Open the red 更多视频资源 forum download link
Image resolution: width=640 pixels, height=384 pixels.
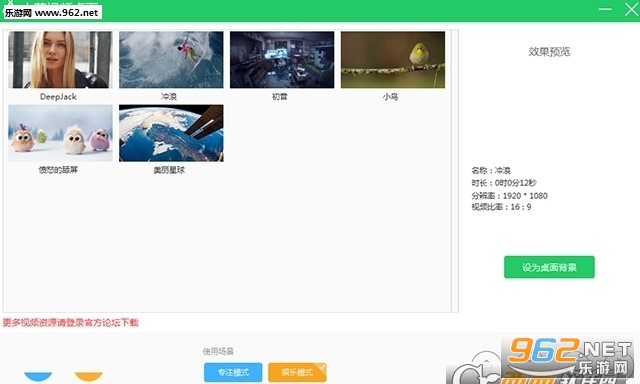click(x=71, y=323)
